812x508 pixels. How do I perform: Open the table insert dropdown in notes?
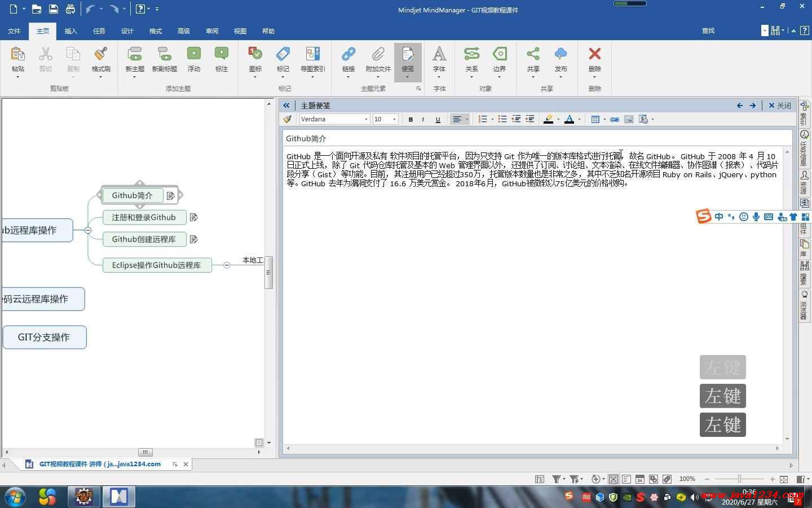604,119
